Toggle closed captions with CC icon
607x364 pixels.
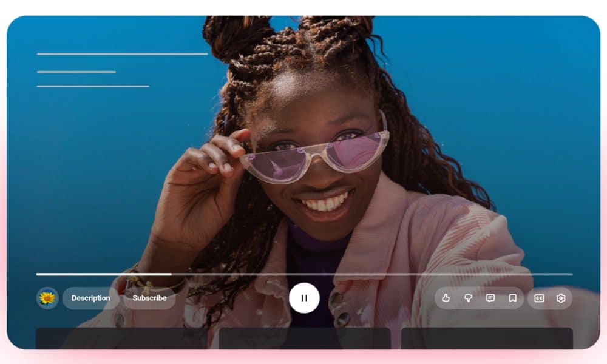click(539, 298)
